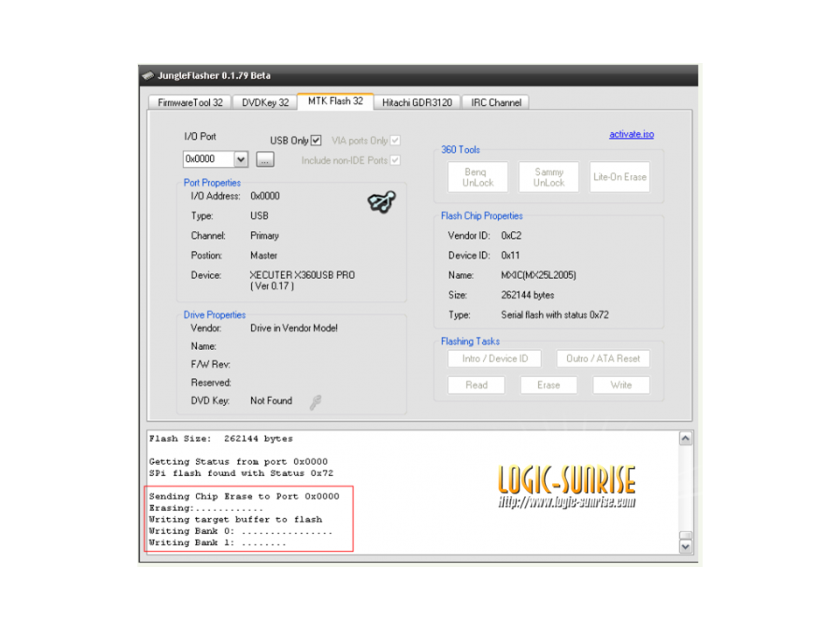Screen dimensions: 840x630
Task: Click the Write flashing task button
Action: 621,385
